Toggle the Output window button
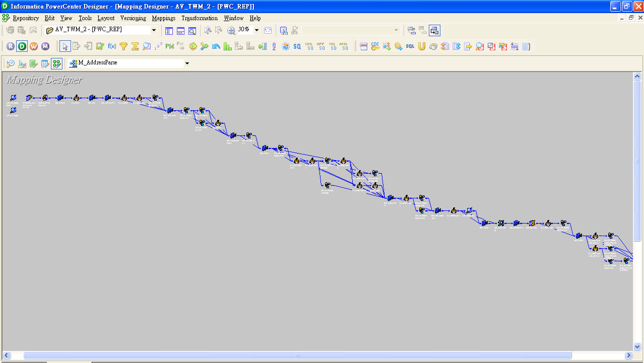This screenshot has height=363, width=644. (x=180, y=31)
